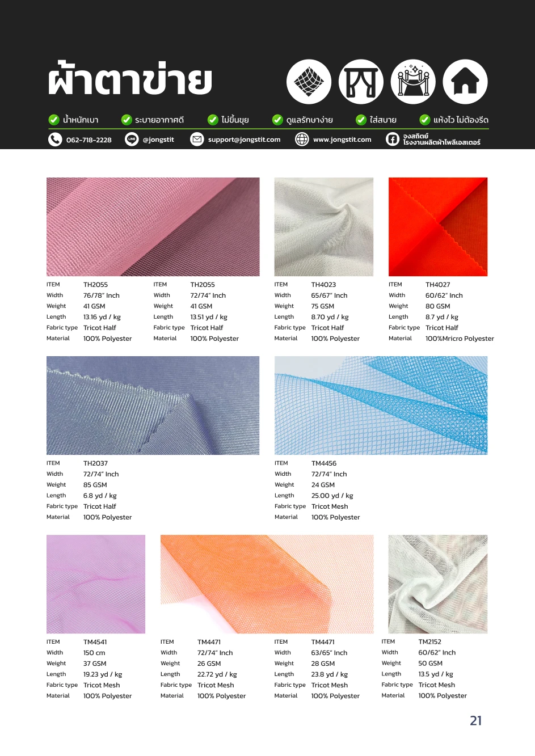The height and width of the screenshot is (756, 535).
Task: Open the www.jongstit.com website link
Action: click(342, 140)
